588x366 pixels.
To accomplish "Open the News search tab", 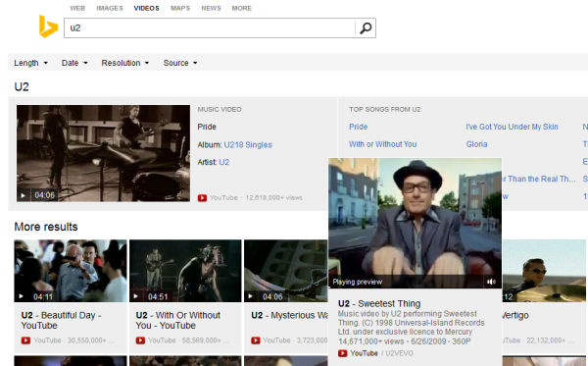I will (211, 8).
